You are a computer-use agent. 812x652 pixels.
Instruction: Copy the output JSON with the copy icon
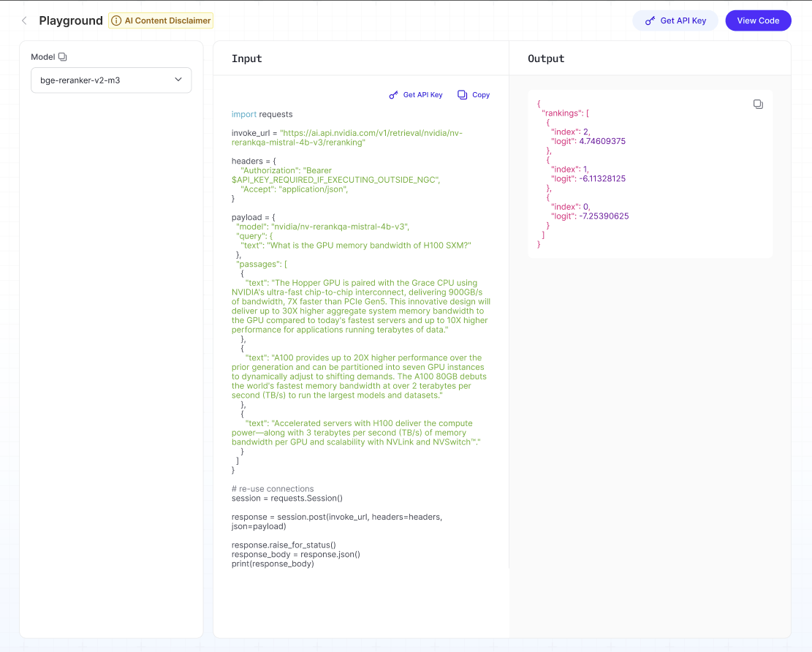[x=758, y=105]
